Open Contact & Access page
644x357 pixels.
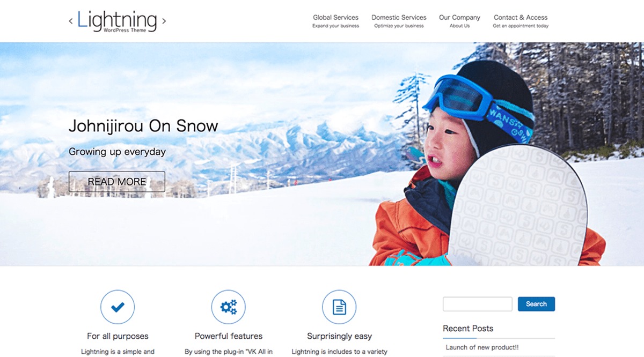[521, 21]
